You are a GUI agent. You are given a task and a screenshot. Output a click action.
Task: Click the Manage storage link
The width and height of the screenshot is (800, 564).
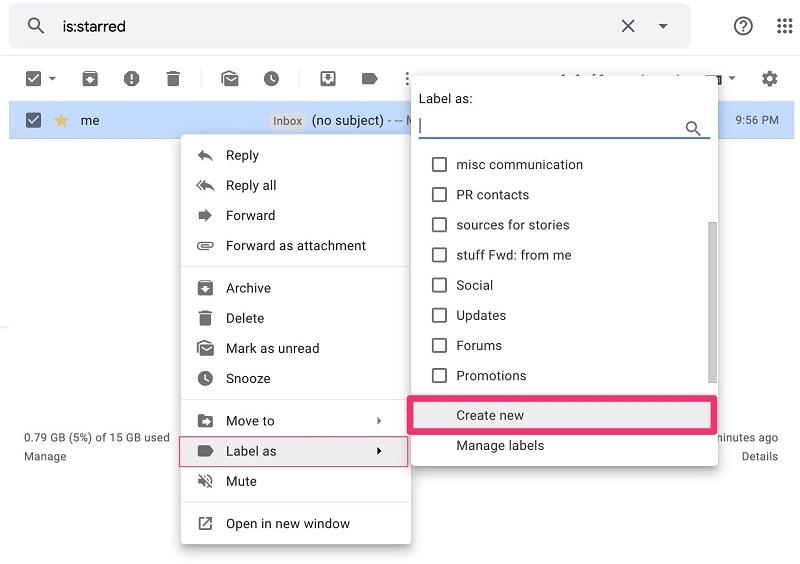pyautogui.click(x=45, y=456)
